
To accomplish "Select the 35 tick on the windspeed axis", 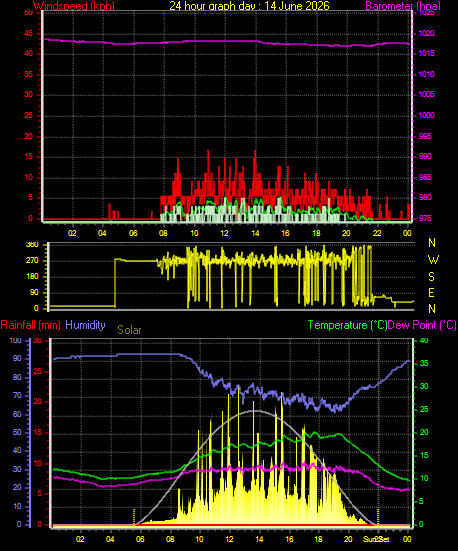I will (x=28, y=74).
